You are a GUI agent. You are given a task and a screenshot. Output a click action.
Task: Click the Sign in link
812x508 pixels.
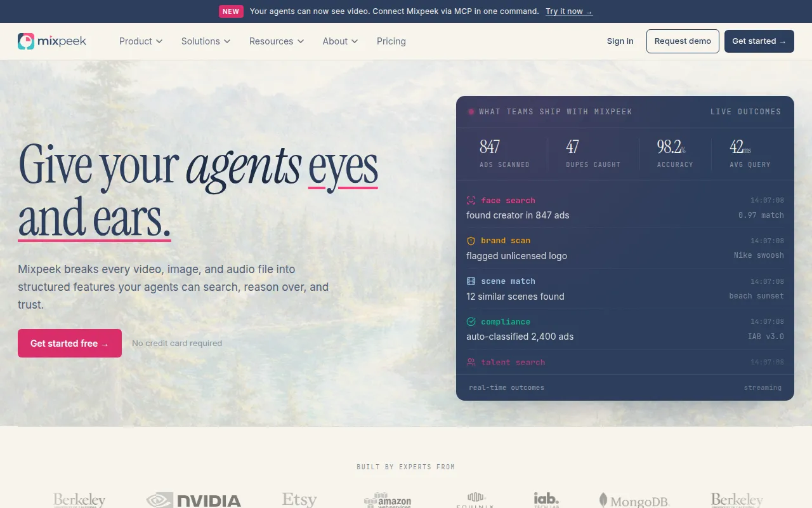click(x=620, y=41)
